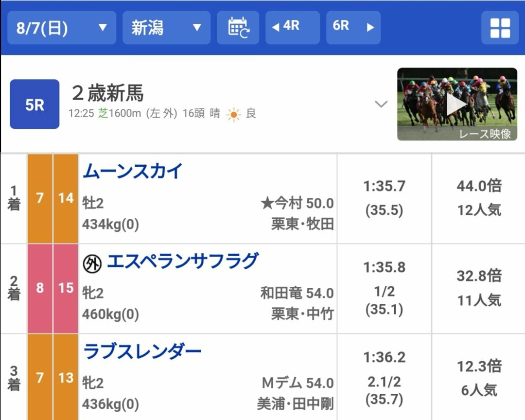The height and width of the screenshot is (420, 525).
Task: Click the 外 foreign-bred mark icon
Action: click(x=92, y=264)
